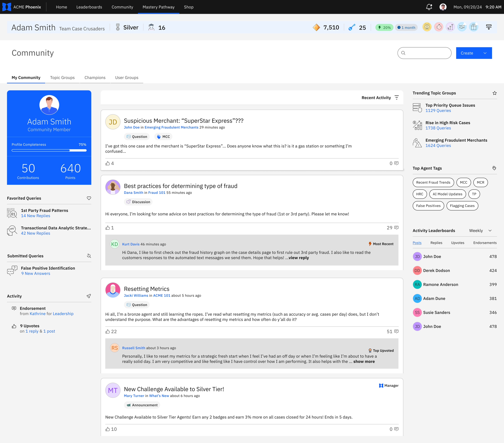The width and height of the screenshot is (504, 443).
Task: Expand Russell Smith's reply with show more
Action: [x=364, y=361]
